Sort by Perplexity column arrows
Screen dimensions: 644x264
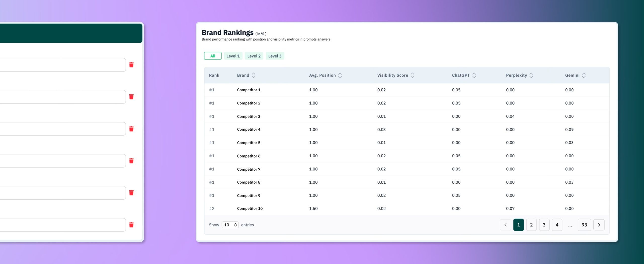(531, 75)
